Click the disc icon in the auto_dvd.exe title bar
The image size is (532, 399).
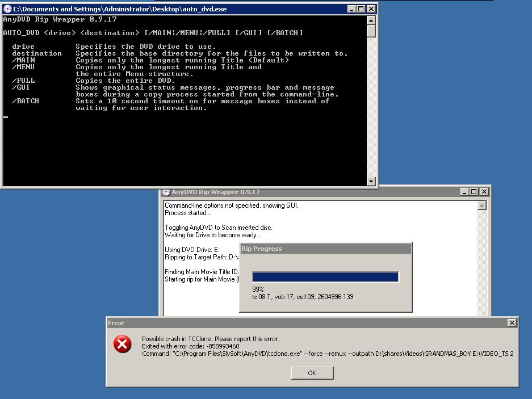click(x=7, y=9)
